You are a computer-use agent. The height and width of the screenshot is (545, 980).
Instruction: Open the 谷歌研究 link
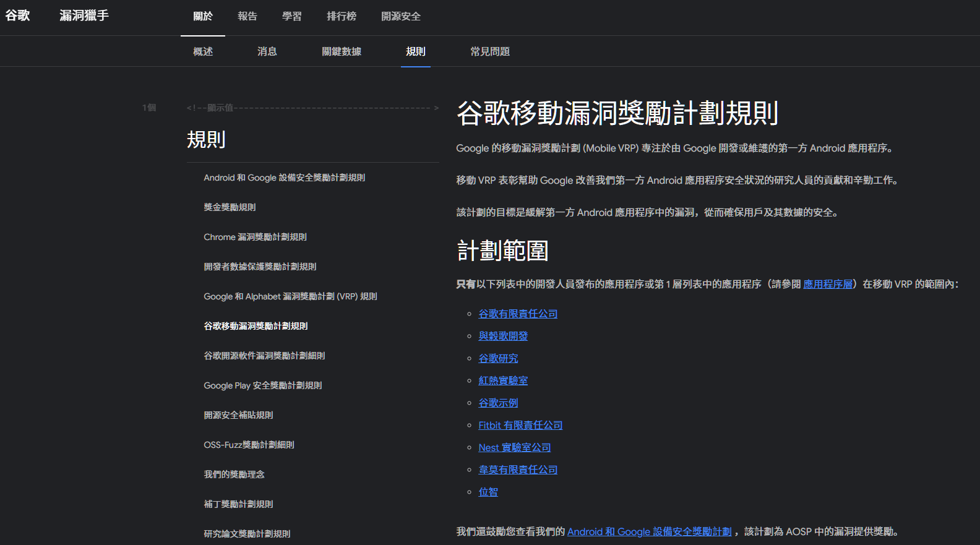point(498,358)
